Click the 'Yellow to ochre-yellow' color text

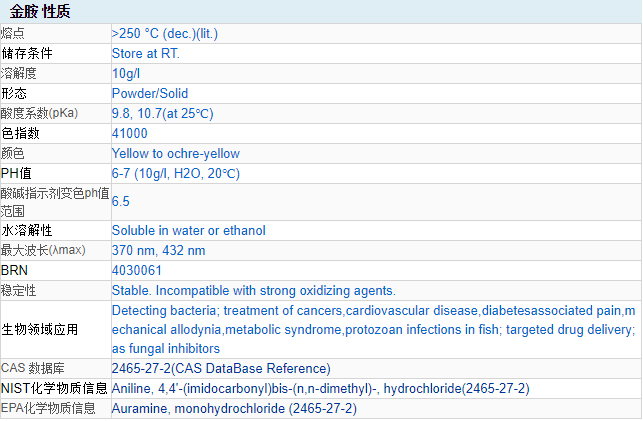(176, 153)
